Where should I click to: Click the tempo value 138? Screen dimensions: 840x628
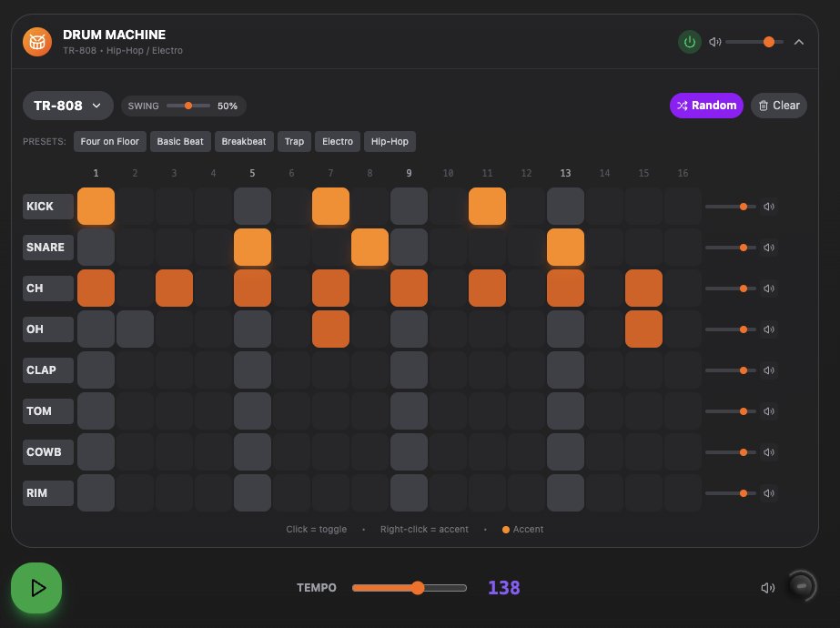[503, 588]
